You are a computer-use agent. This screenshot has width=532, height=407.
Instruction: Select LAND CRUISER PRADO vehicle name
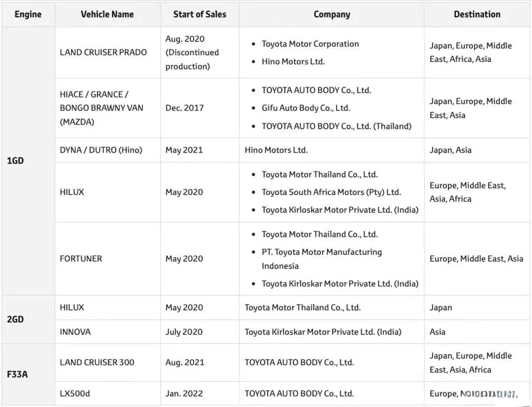pyautogui.click(x=103, y=52)
